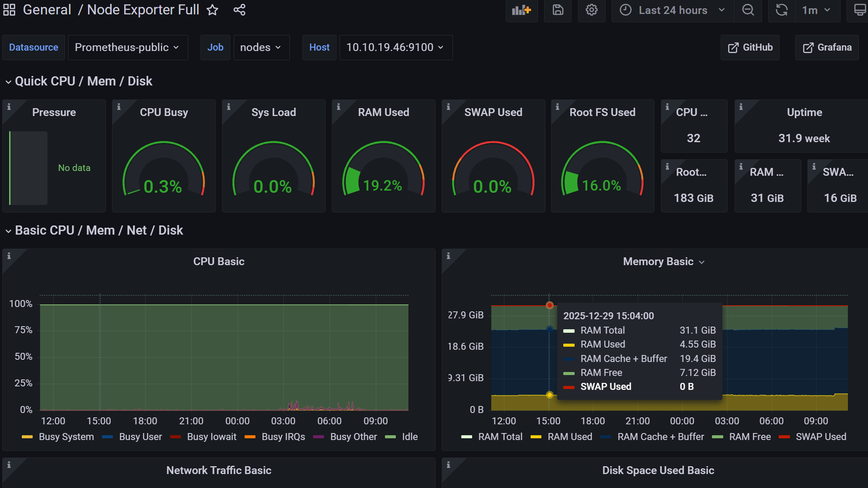Screen dimensions: 868x488
Task: Cycle view mode using monitor icon
Action: pyautogui.click(x=859, y=10)
